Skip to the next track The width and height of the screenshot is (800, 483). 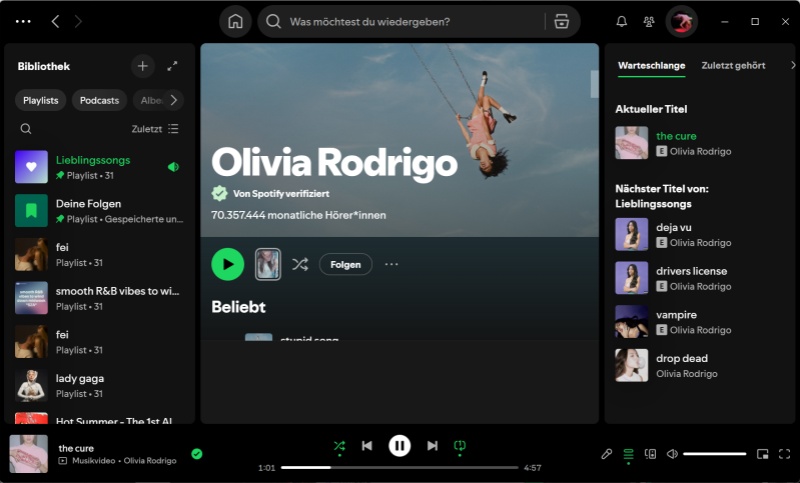pos(432,446)
